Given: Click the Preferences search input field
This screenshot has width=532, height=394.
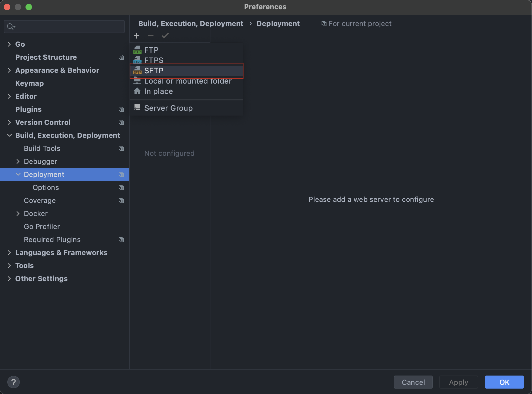Looking at the screenshot, I should [65, 26].
